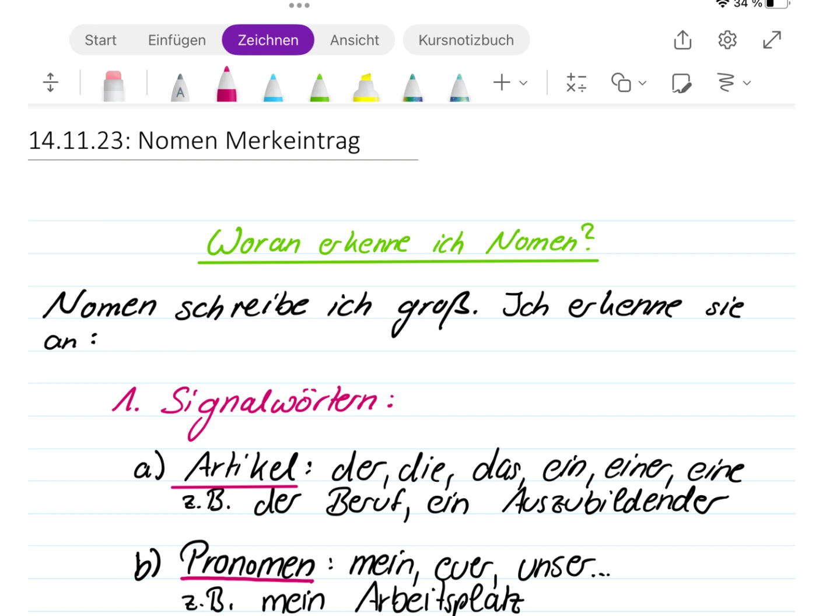The image size is (840, 616).
Task: Expand the shapes dropdown
Action: (642, 83)
